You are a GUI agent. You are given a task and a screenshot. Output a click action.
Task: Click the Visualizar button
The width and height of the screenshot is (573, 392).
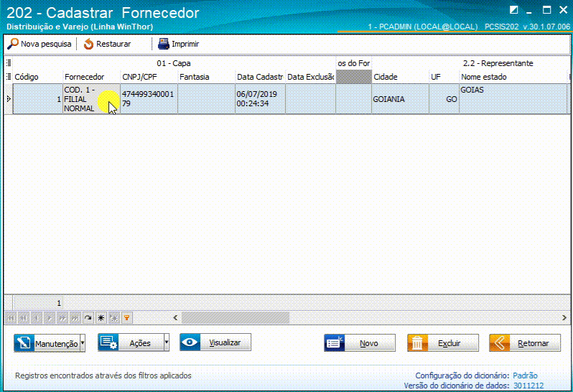(x=215, y=342)
